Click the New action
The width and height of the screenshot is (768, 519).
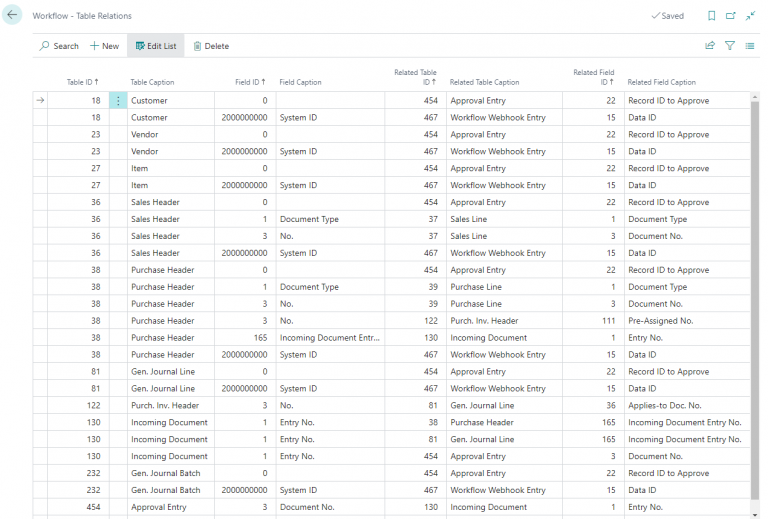tap(104, 46)
